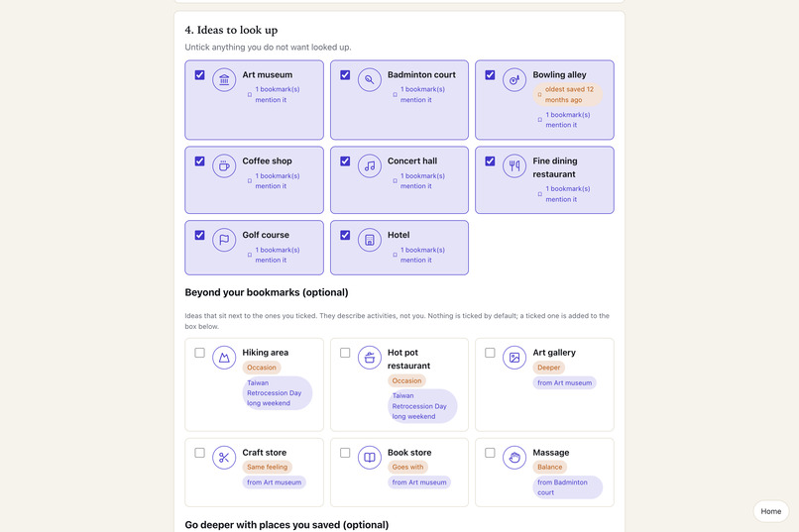Click 'from Art museum' chip under Craft store

(275, 482)
